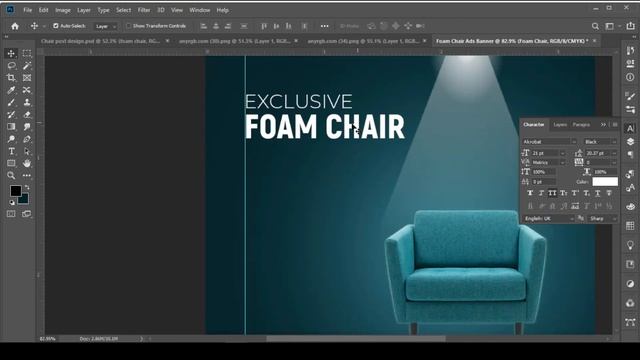
Task: Open the Layers dock icon in right strip
Action: coord(630,142)
